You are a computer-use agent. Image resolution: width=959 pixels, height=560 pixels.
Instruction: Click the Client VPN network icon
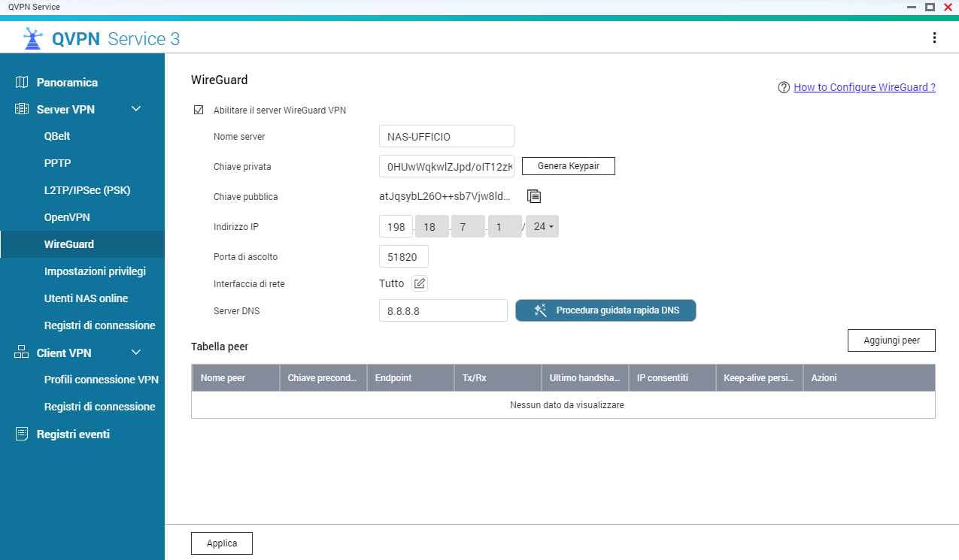22,353
